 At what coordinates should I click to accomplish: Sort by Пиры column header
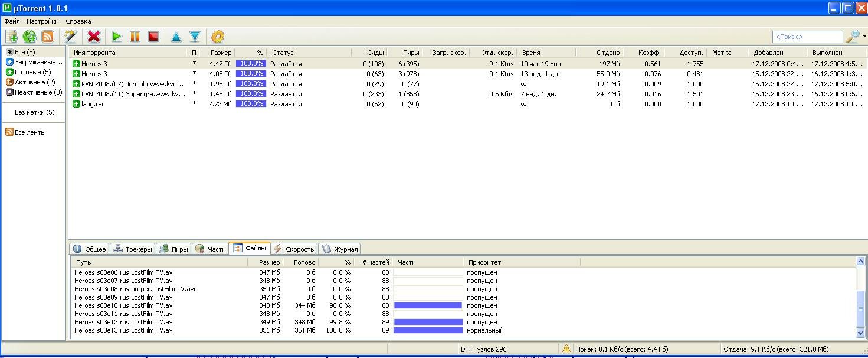pos(405,53)
